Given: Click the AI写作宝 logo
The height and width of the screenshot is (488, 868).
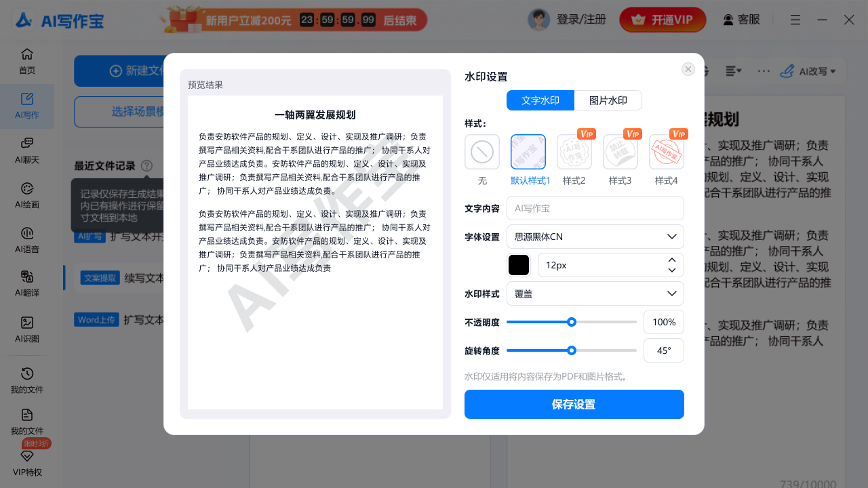Looking at the screenshot, I should pyautogui.click(x=60, y=20).
